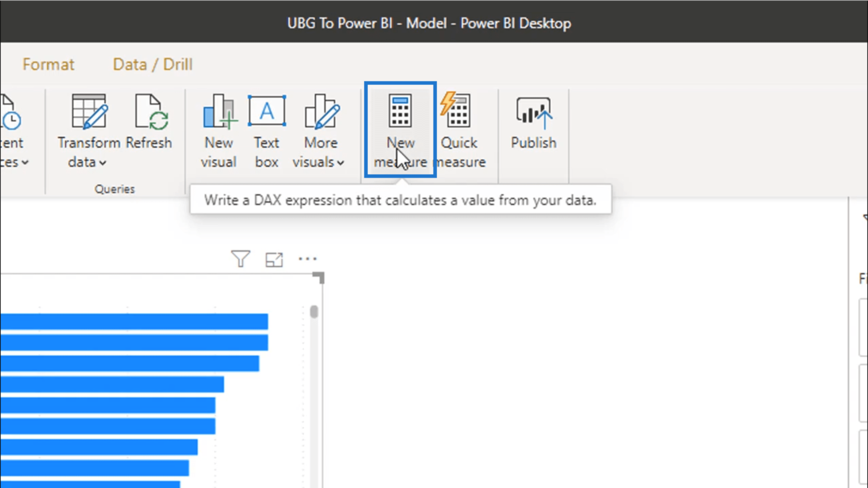The width and height of the screenshot is (868, 488).
Task: Toggle Focus mode on the chart
Action: [274, 259]
